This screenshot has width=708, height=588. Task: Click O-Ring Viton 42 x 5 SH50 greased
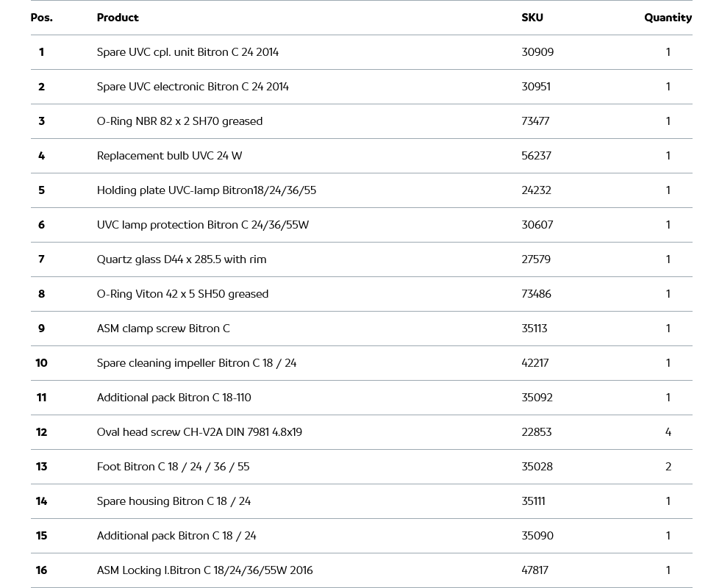[182, 294]
